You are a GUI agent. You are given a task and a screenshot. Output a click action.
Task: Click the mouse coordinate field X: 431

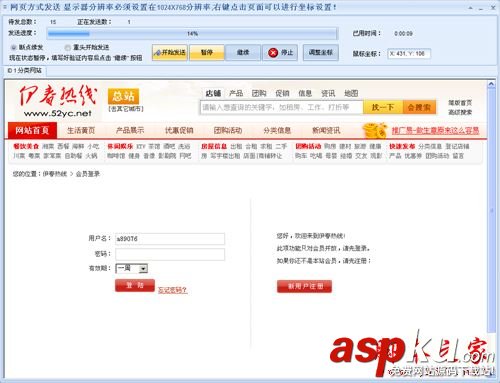[409, 54]
